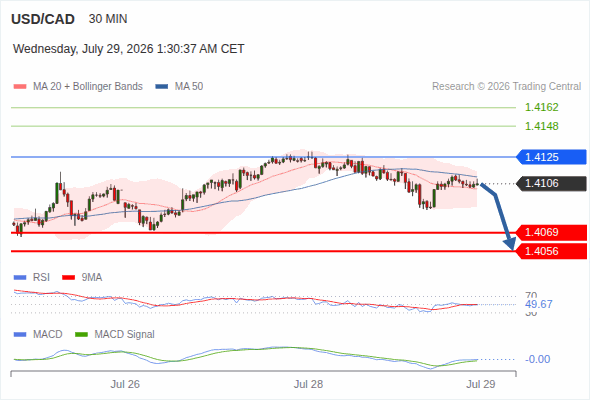Click the blue 1.4125 pivot price tag
Screen dimensions: 590x400
(x=551, y=157)
